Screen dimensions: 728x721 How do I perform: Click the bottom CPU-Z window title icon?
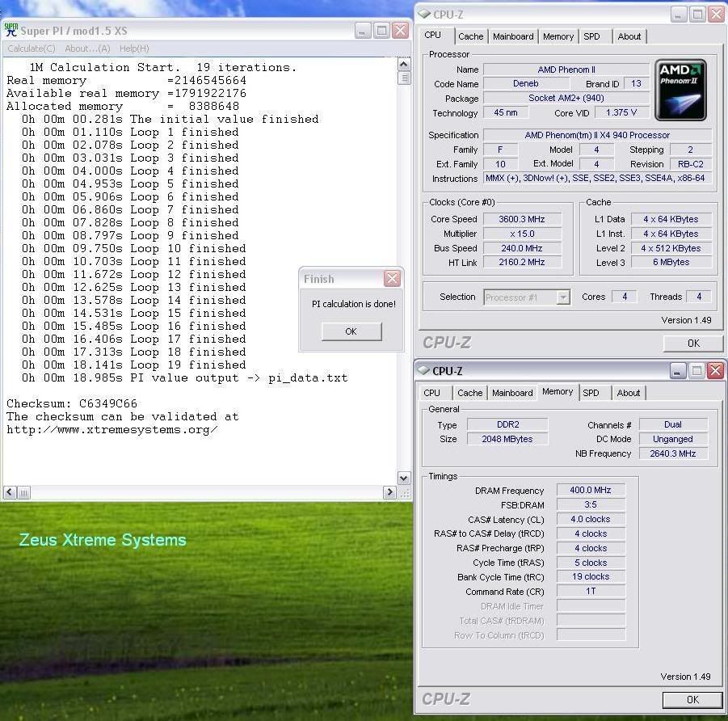(423, 370)
